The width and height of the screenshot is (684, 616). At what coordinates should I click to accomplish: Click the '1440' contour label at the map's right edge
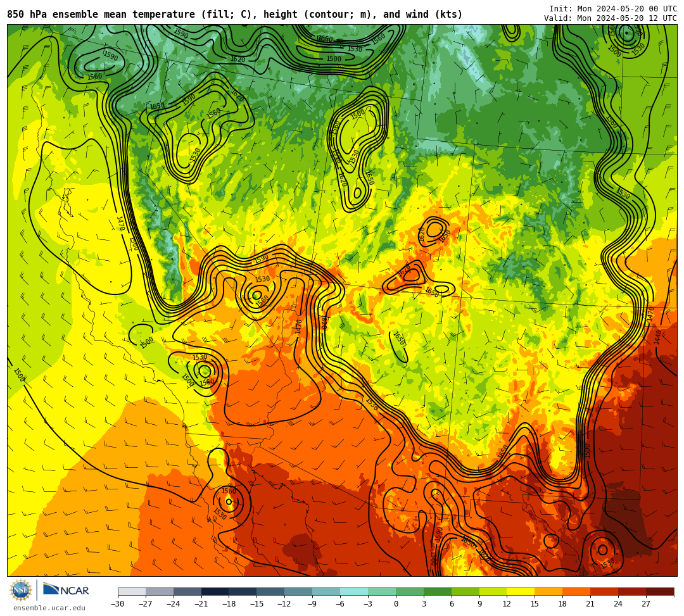[658, 337]
